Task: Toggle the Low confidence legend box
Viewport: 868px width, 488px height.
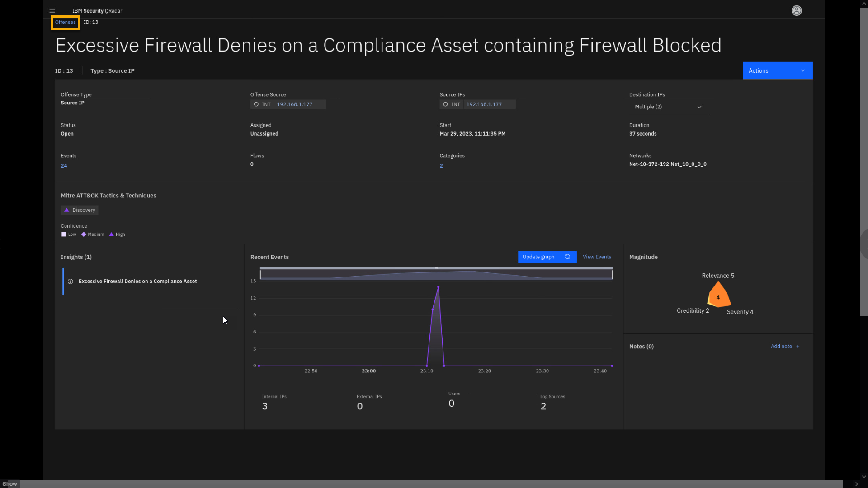Action: 64,235
